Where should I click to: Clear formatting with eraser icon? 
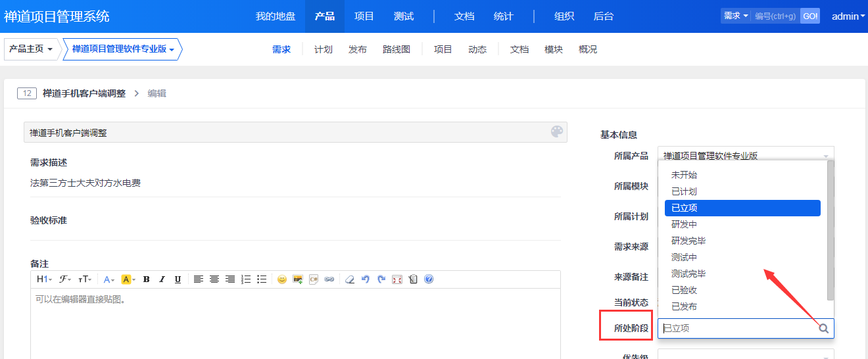(350, 279)
